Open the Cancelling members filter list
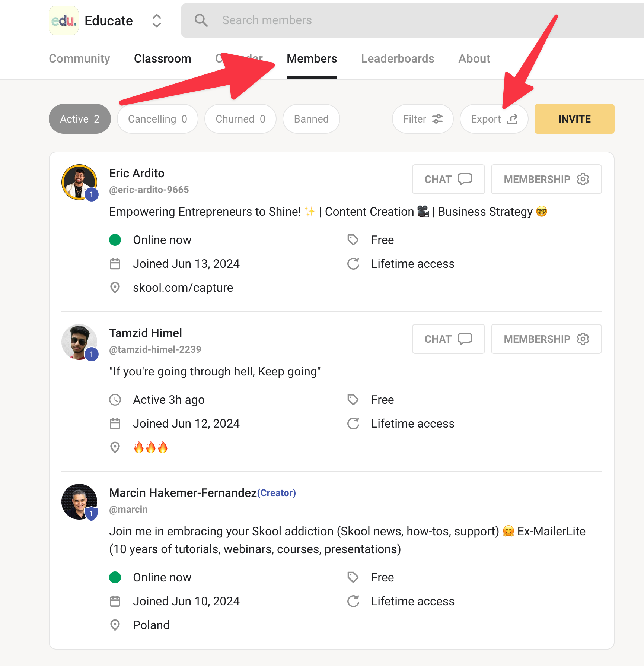 pos(157,119)
